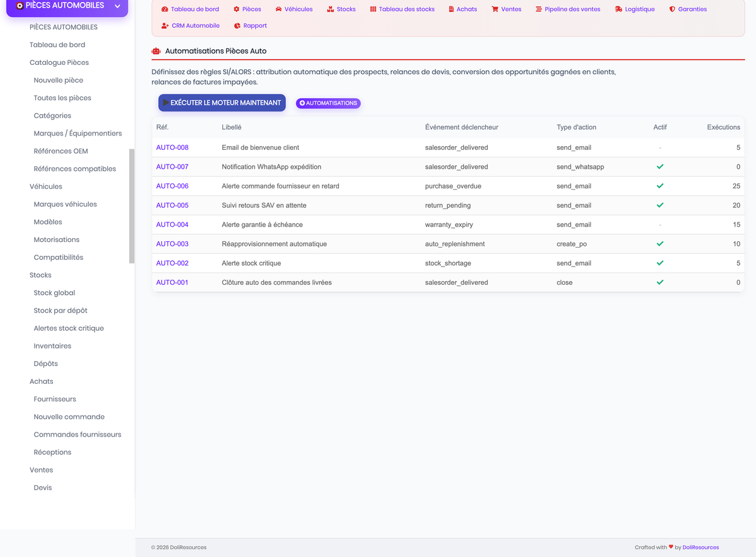Image resolution: width=756 pixels, height=557 pixels.
Task: Toggle the Actif checkmark for AUTO-005
Action: [660, 205]
